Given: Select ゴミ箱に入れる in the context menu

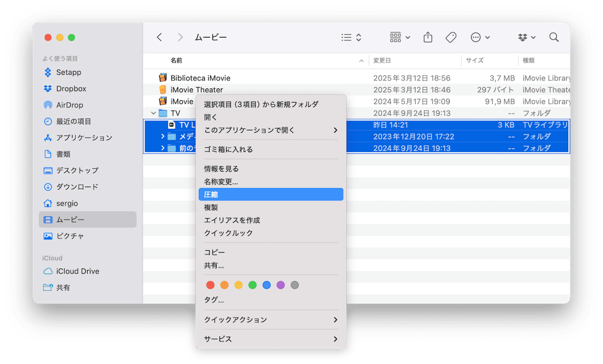Looking at the screenshot, I should coord(229,149).
